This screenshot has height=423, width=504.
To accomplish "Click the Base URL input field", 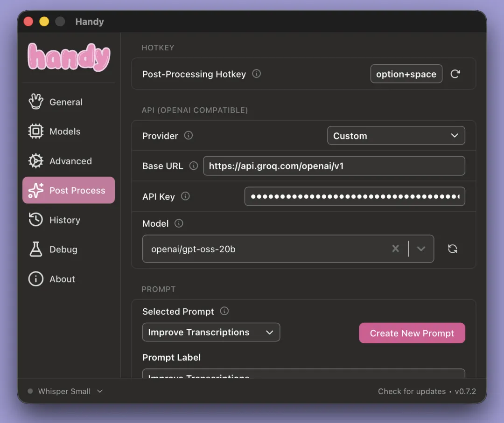I will [x=334, y=166].
